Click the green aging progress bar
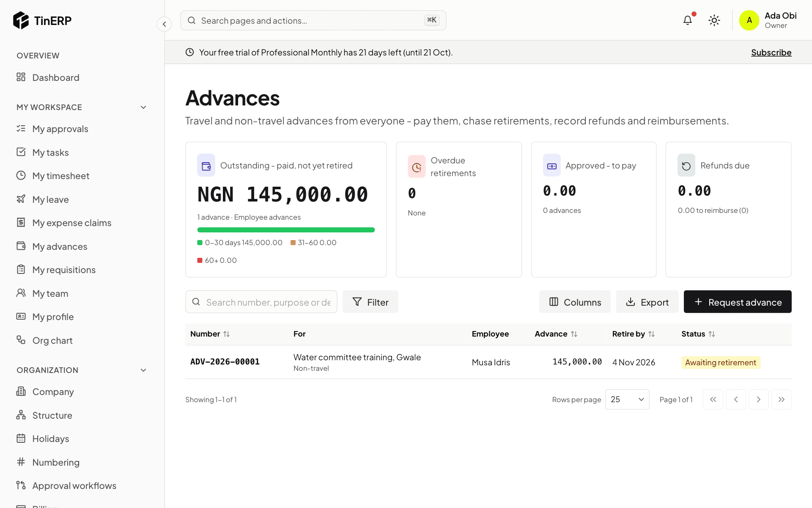The height and width of the screenshot is (508, 812). pos(286,230)
